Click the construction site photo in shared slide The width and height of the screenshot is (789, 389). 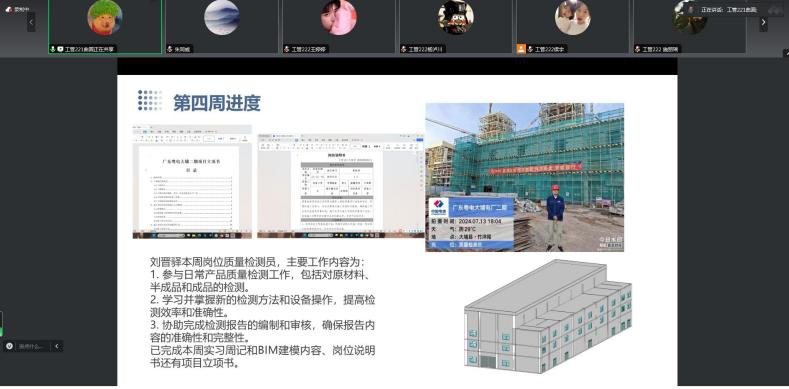point(524,177)
